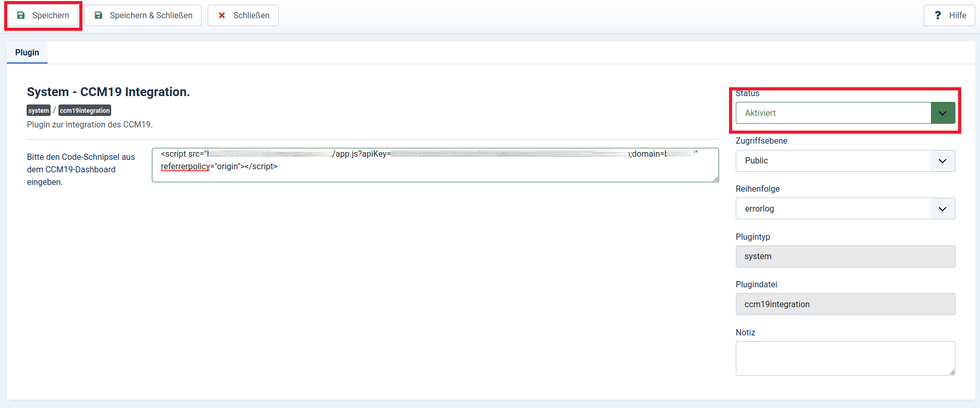
Task: Click the Bitte den Code-Schnipsel label
Action: click(x=81, y=169)
